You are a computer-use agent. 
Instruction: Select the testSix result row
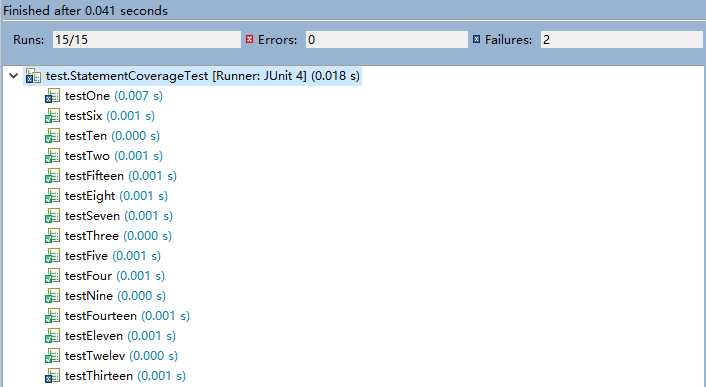(x=100, y=116)
